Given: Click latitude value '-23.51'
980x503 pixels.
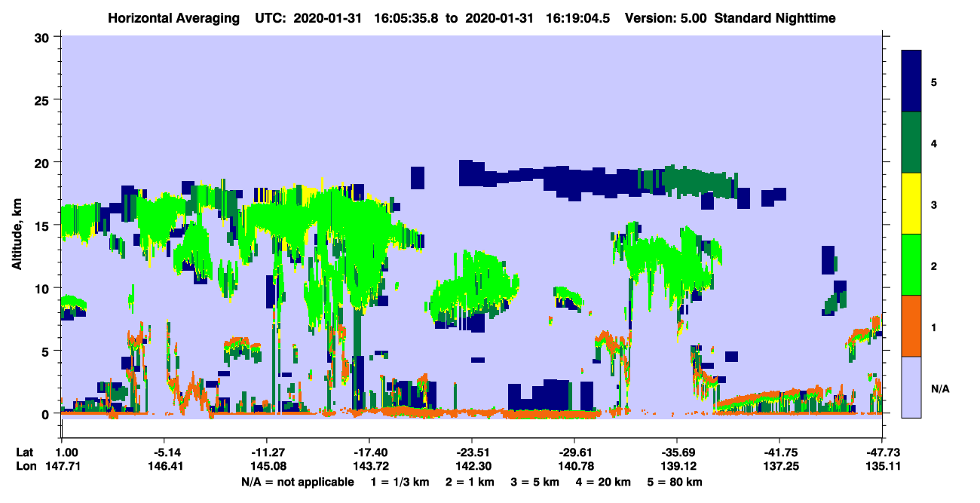Looking at the screenshot, I should tap(472, 452).
